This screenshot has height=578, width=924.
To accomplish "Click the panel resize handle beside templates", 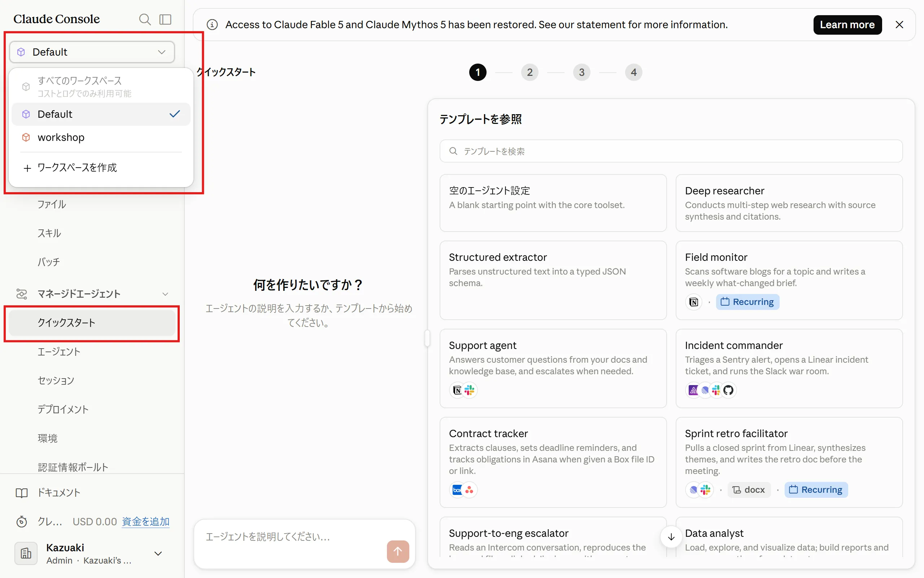I will click(x=427, y=338).
